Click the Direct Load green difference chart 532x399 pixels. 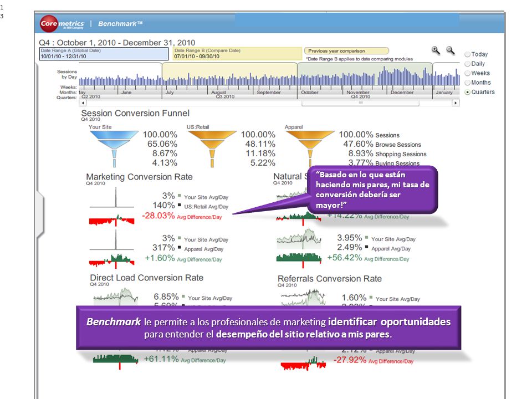(115, 361)
